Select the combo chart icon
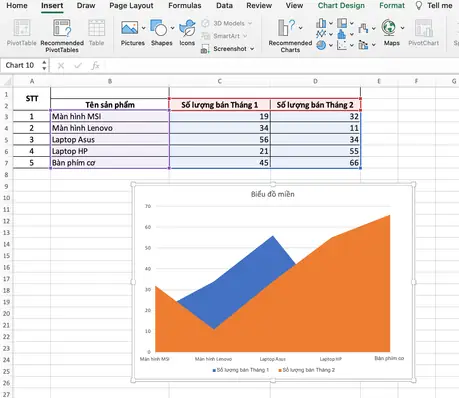The image size is (459, 398). (x=363, y=45)
